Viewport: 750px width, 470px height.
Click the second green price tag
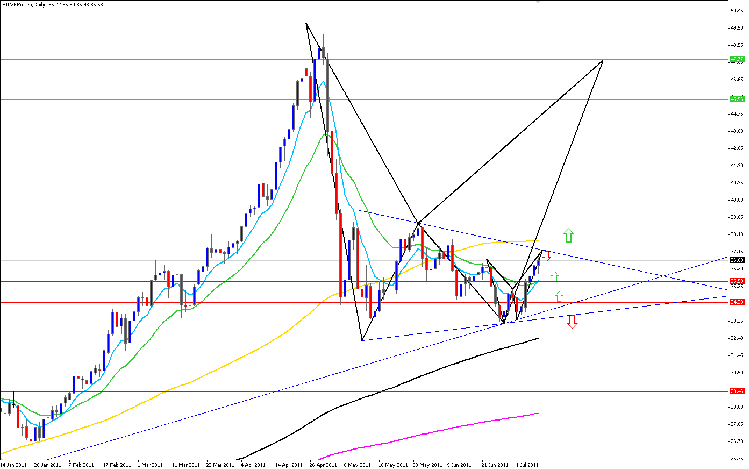click(737, 99)
